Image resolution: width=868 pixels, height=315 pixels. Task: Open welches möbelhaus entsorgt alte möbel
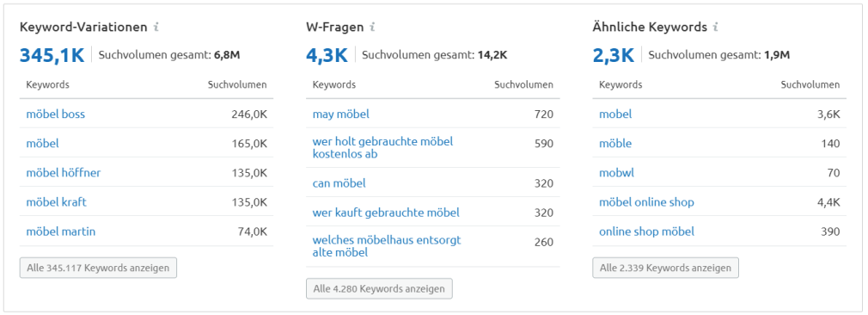point(387,247)
